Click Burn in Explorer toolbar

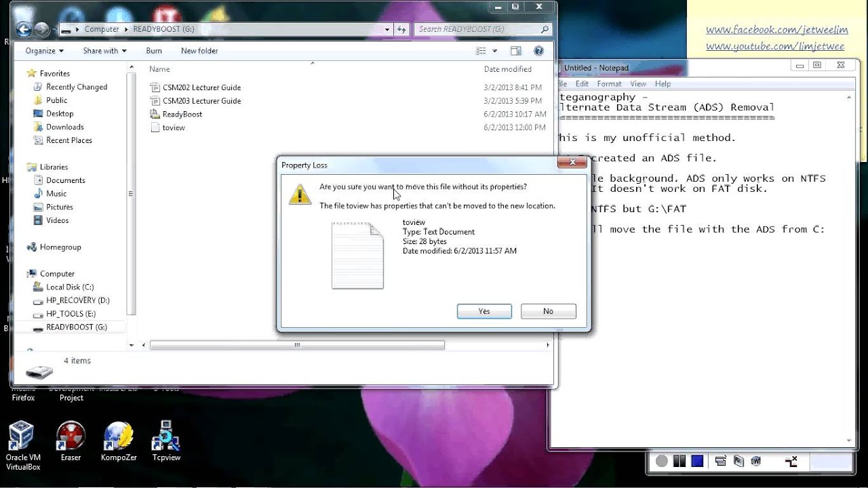(x=154, y=51)
